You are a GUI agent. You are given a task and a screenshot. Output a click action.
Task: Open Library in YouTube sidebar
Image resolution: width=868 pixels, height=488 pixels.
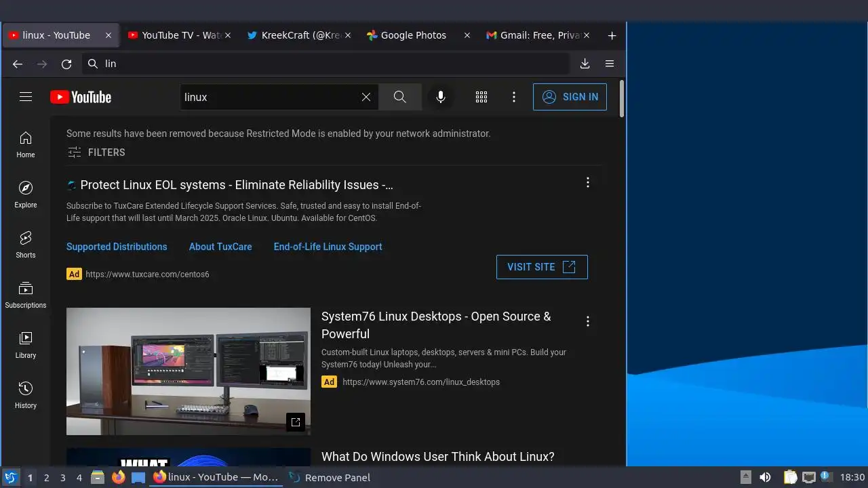26,346
